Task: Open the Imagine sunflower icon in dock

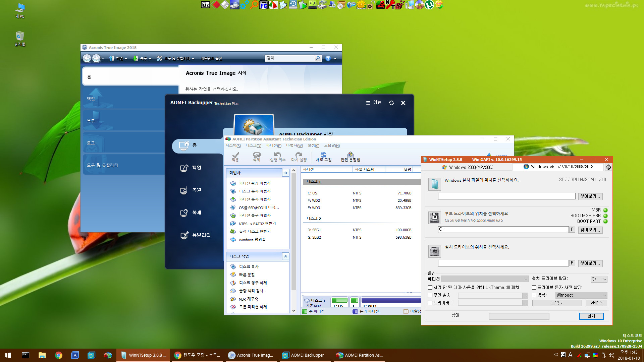Action: click(361, 5)
